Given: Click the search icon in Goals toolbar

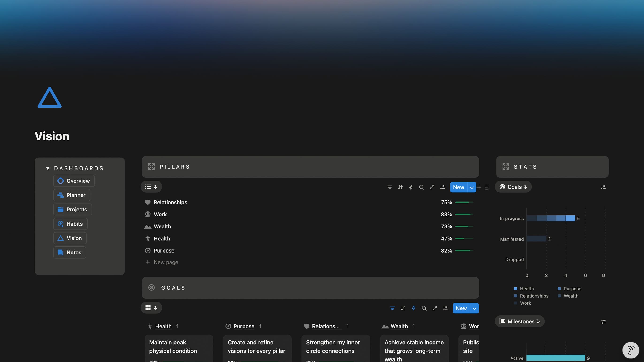Looking at the screenshot, I should (424, 308).
